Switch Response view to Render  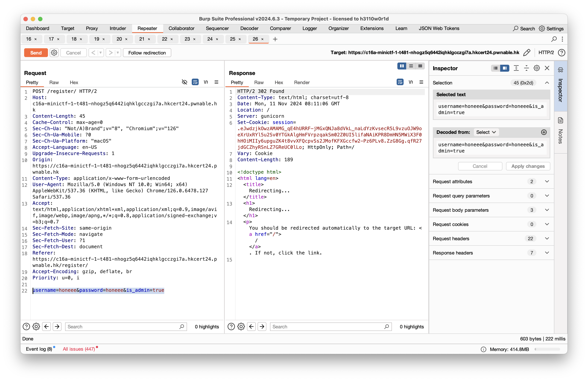click(x=302, y=82)
